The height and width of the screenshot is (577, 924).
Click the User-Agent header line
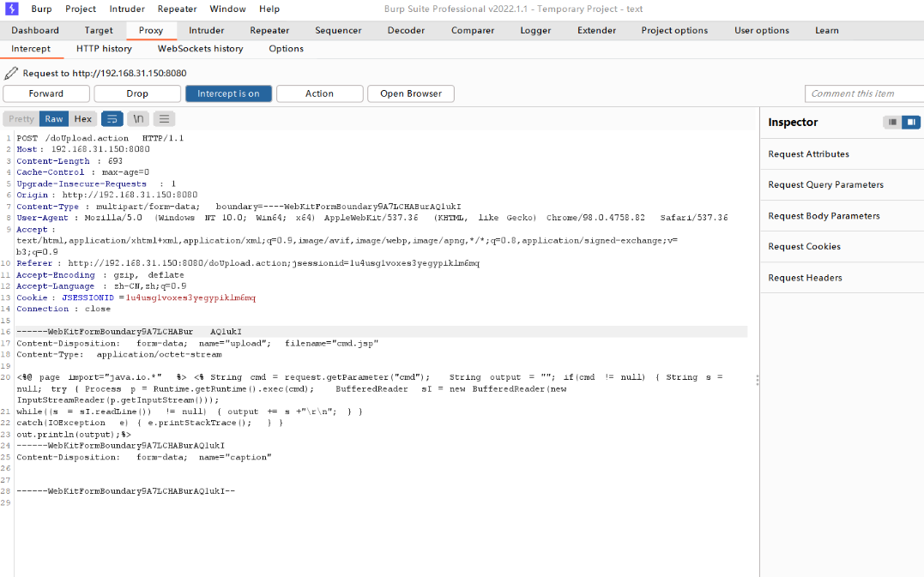pos(371,218)
